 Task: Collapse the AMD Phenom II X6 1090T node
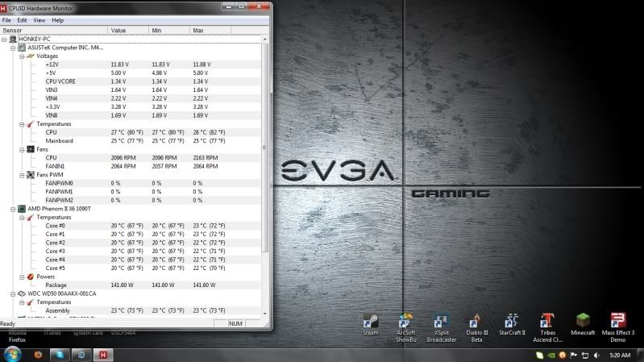click(x=13, y=209)
